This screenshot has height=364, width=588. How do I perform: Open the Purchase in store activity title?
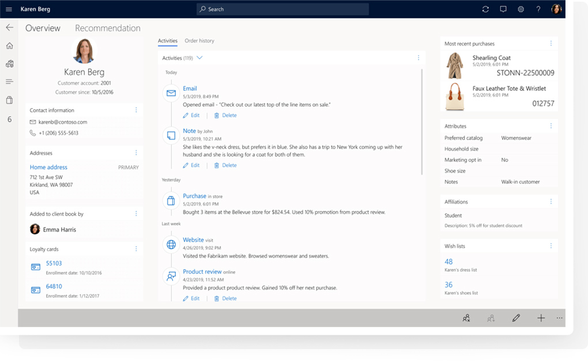(x=194, y=196)
